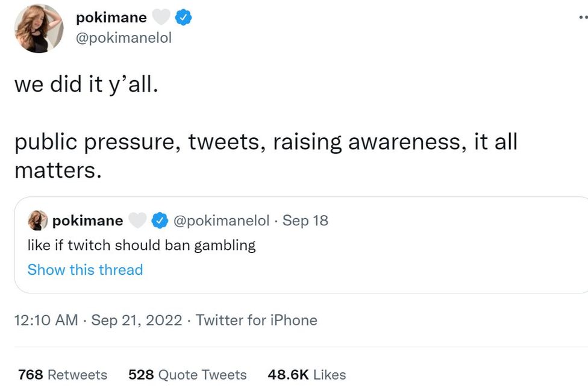Click the "we did it y'all." tweet text

tap(86, 84)
